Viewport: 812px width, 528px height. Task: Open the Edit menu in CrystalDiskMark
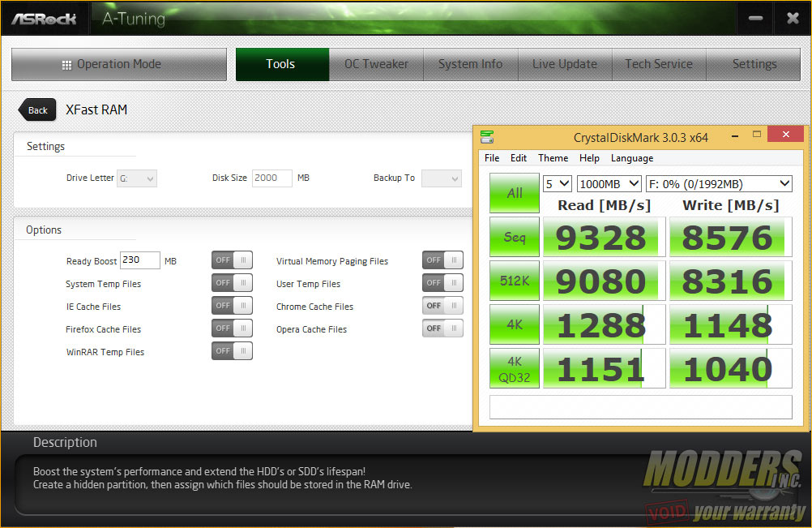(519, 158)
